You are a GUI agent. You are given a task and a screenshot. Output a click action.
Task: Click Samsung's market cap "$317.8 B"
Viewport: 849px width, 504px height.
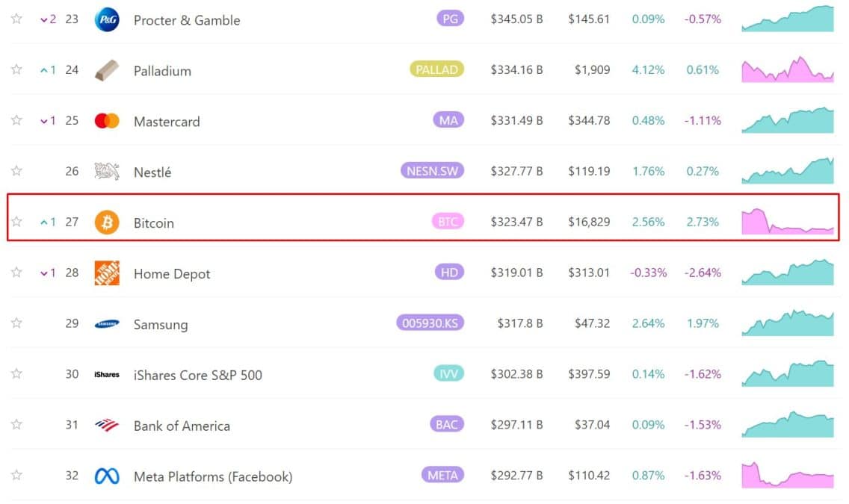point(520,323)
